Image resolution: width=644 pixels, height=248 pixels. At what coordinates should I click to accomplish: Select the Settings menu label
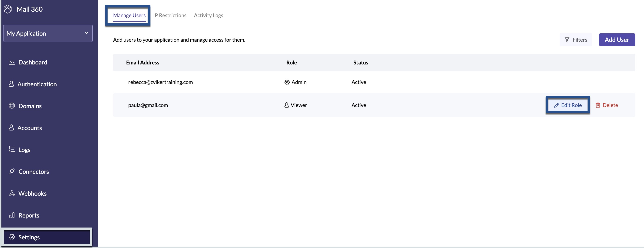pyautogui.click(x=29, y=237)
